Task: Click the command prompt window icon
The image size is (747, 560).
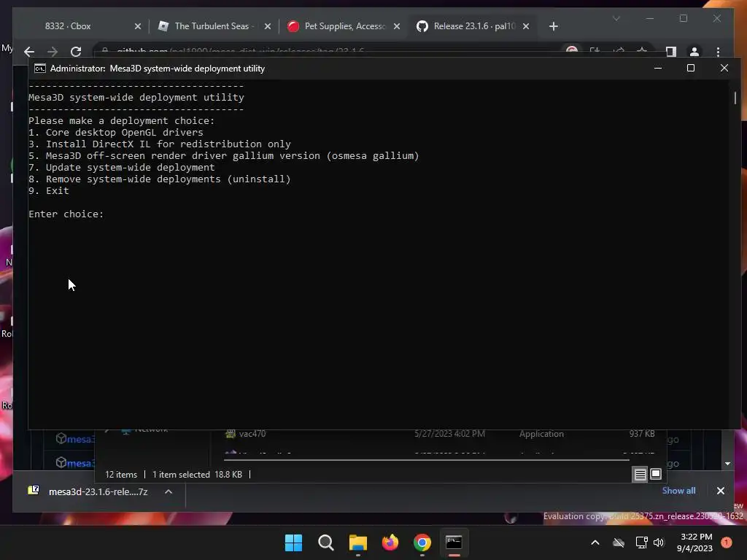Action: click(x=40, y=69)
